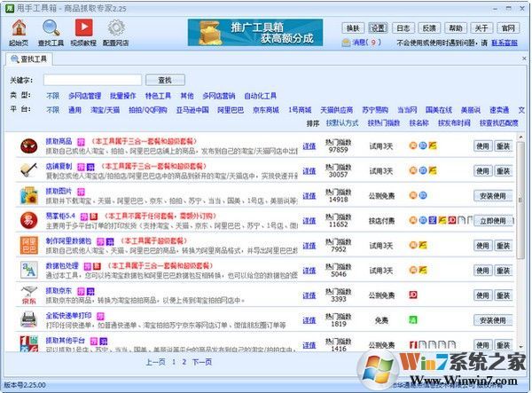Filter type by 多网店管理
This screenshot has width=532, height=393.
pos(85,96)
